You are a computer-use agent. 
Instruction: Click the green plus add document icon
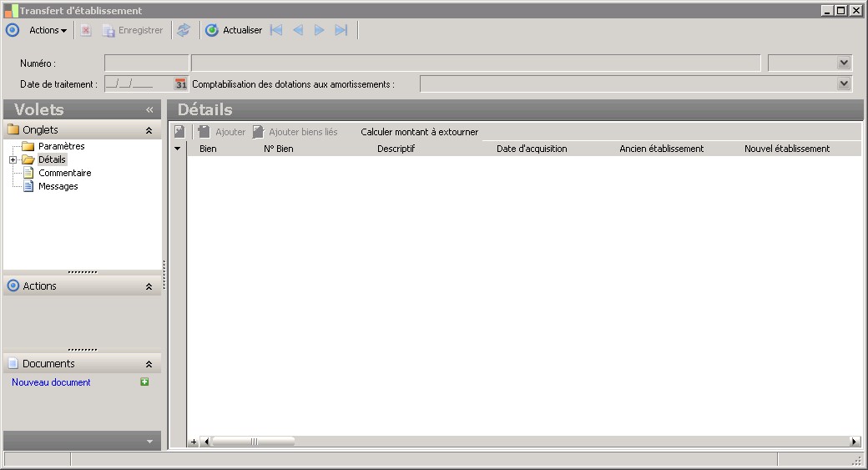tap(144, 382)
